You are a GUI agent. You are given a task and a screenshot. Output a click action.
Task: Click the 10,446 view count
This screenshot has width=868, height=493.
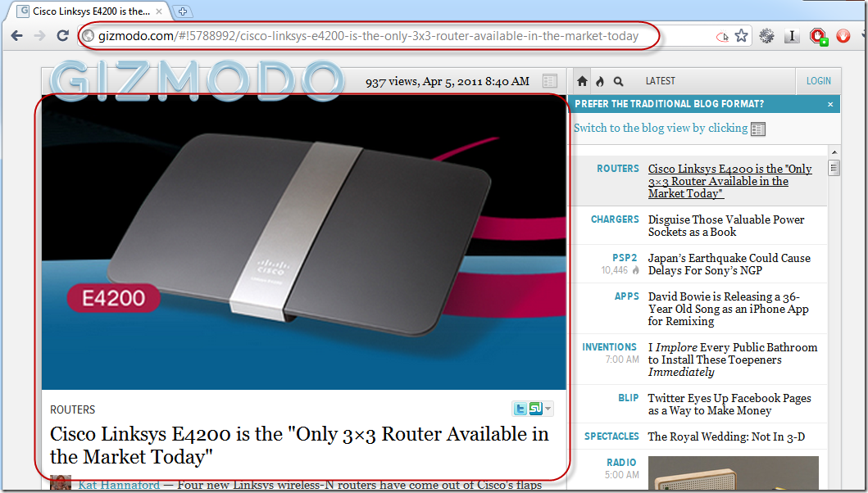click(x=615, y=270)
